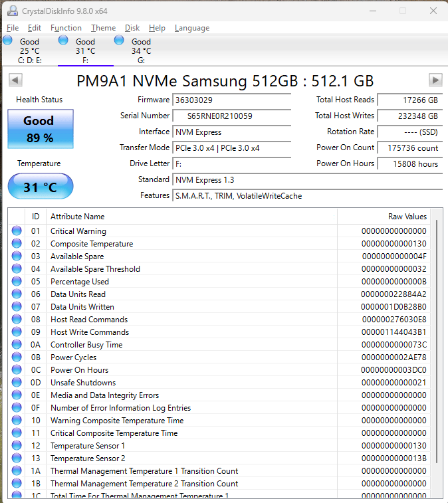This screenshot has height=503, width=448.
Task: Click Power On Hours value 15808 hours
Action: tap(410, 164)
